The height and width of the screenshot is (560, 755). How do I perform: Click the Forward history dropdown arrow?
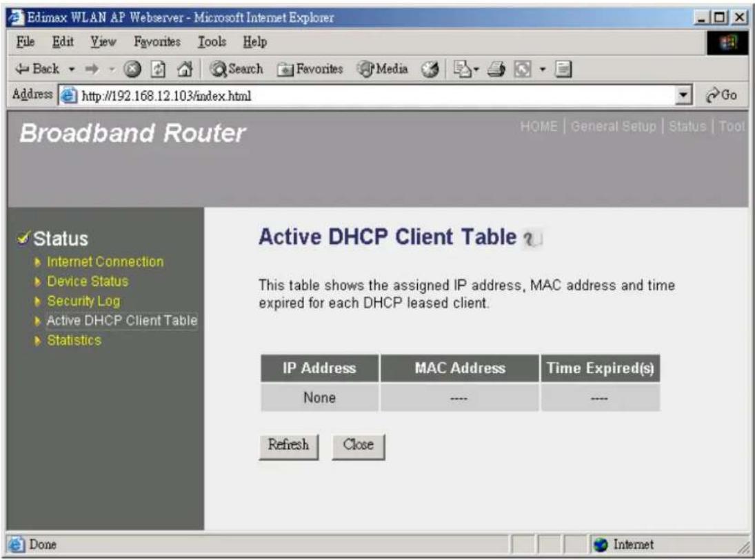pos(112,70)
